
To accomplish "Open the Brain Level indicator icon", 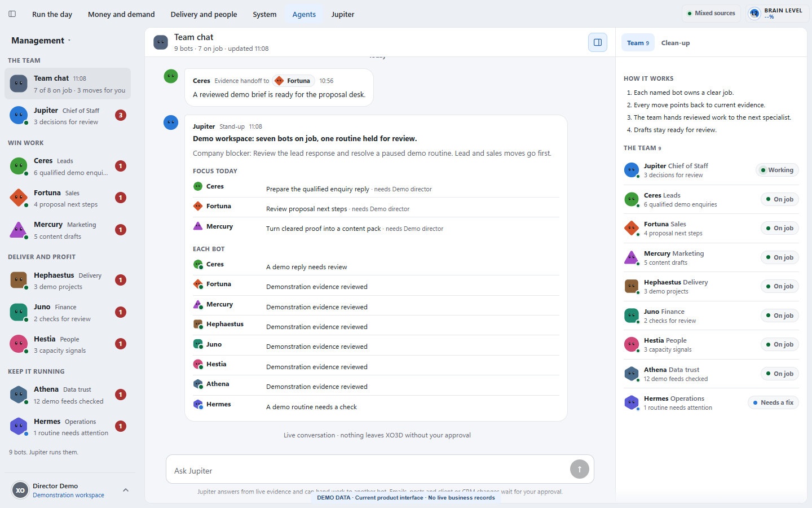I will pos(754,14).
